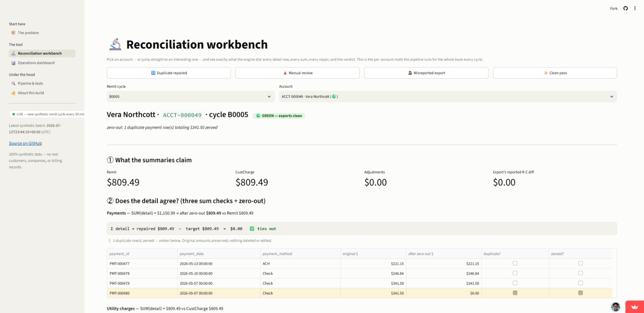
Task: Click the green LIVE status dot
Action: coord(14,114)
